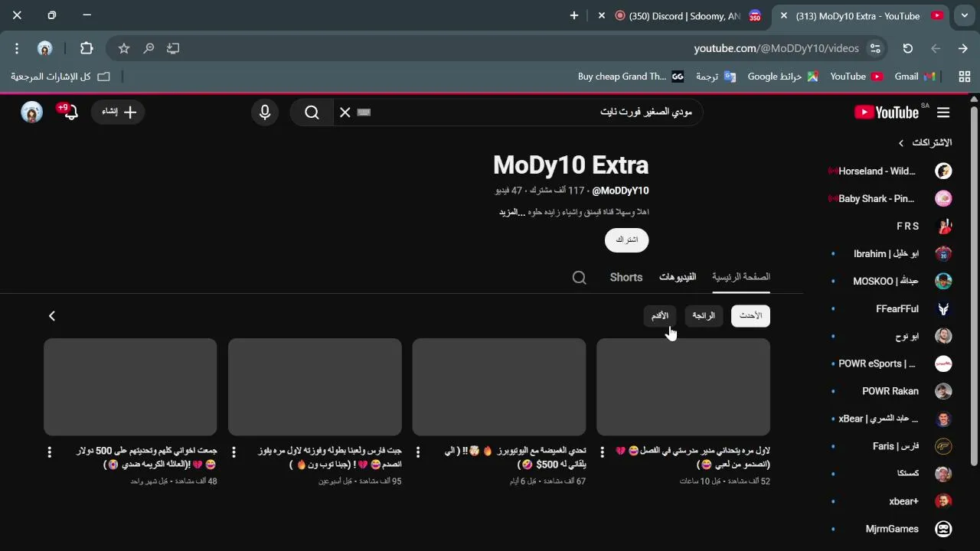Open the site info icon in address bar

[875, 48]
